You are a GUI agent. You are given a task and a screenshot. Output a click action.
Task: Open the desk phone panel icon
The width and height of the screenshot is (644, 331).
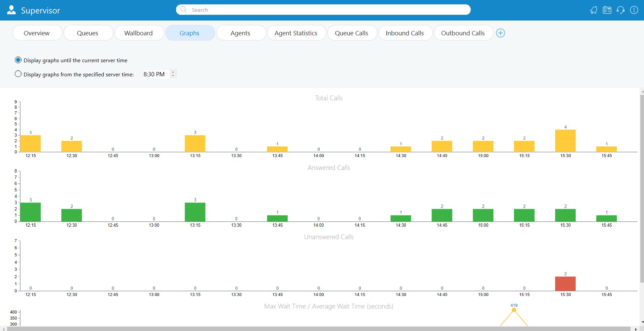(x=607, y=10)
